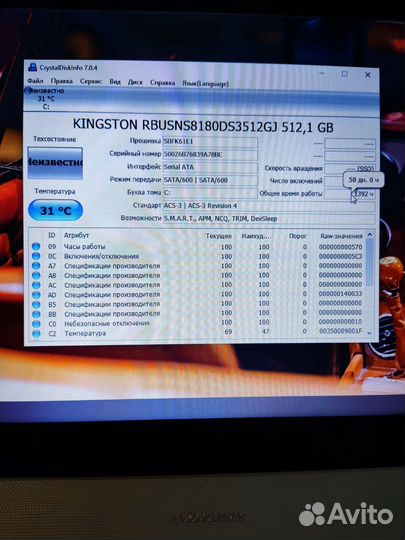Click the Возможности S.M.A.R.T. field
The height and width of the screenshot is (540, 405).
[x=269, y=218]
